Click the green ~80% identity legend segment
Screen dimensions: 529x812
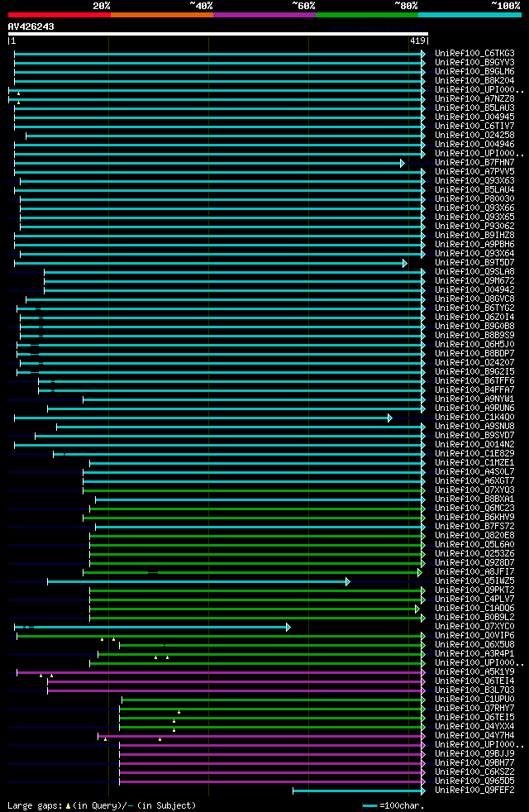[x=367, y=15]
